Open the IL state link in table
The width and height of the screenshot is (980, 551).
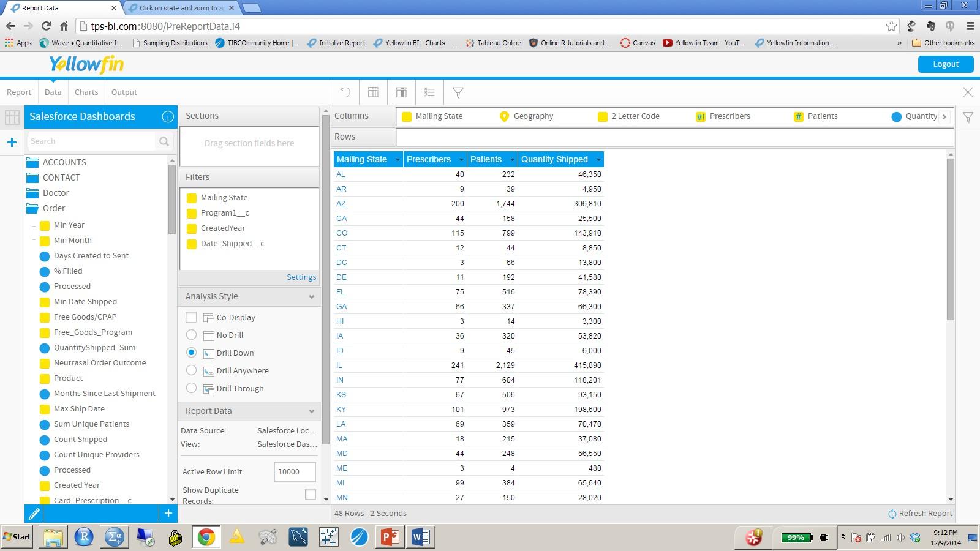click(x=339, y=365)
